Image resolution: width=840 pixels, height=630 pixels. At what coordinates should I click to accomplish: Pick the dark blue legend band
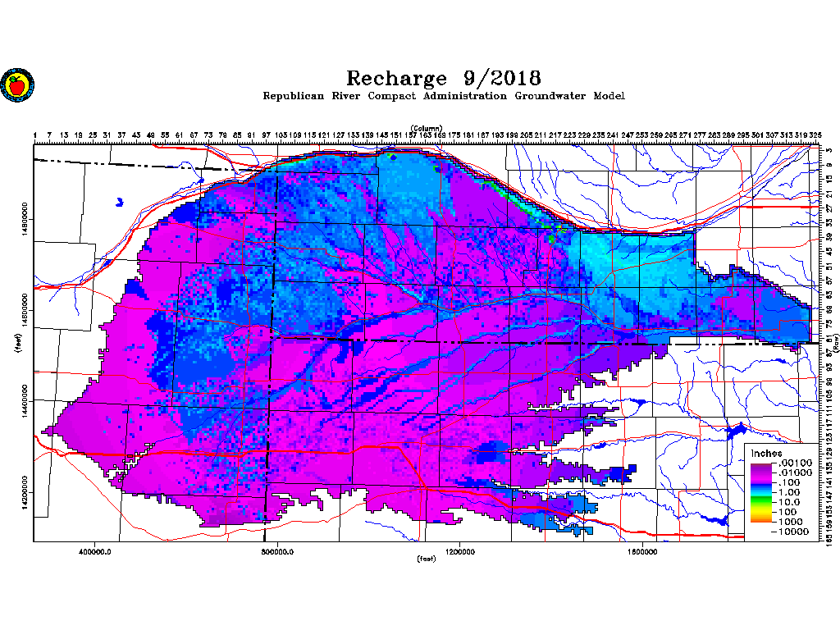[x=762, y=484]
